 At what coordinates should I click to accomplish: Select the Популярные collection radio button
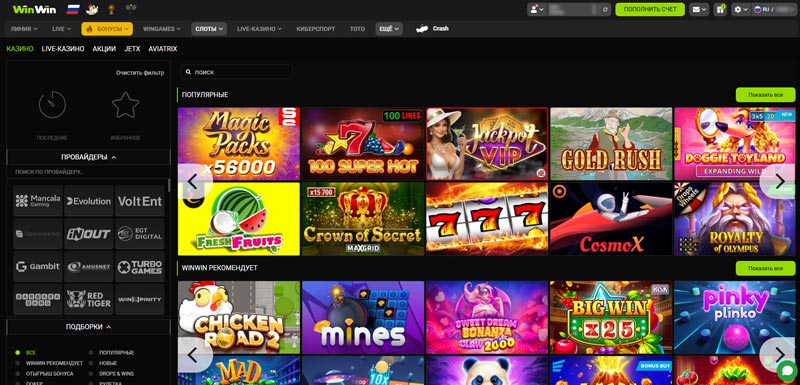(90, 352)
